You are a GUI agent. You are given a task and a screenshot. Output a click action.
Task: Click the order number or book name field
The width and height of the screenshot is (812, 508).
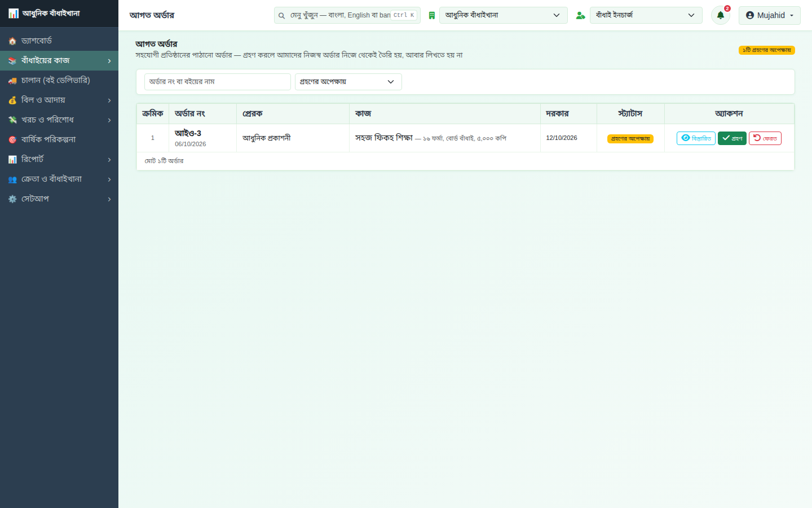[x=218, y=82]
